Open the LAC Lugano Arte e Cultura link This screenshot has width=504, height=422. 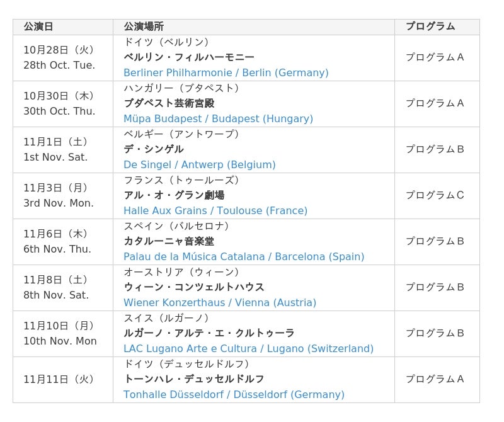coord(248,348)
